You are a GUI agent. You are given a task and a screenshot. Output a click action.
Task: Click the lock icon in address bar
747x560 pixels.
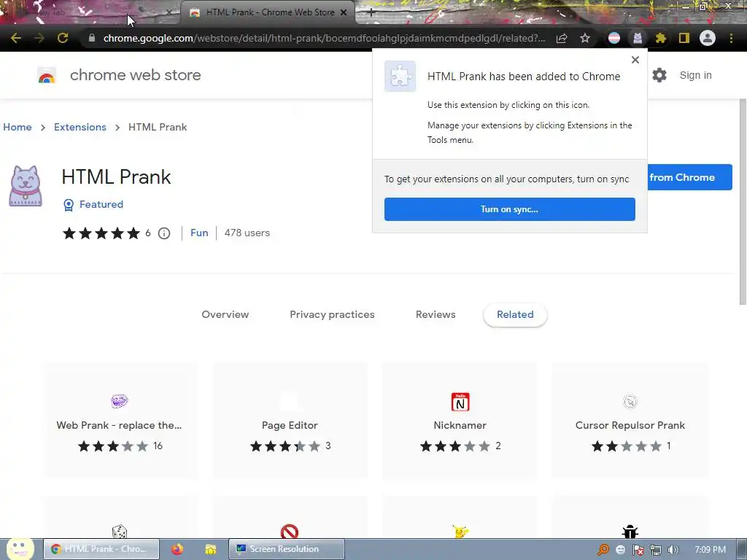tap(92, 38)
